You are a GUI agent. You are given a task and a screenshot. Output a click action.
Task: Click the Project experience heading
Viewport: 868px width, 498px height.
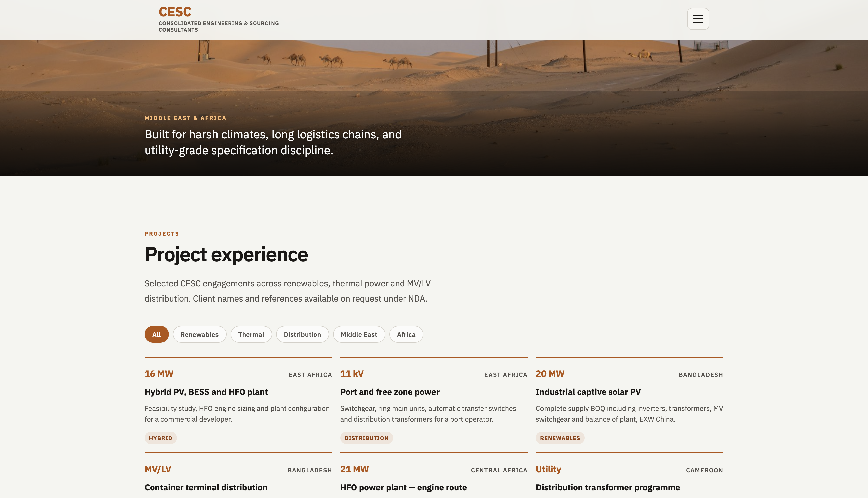(226, 255)
